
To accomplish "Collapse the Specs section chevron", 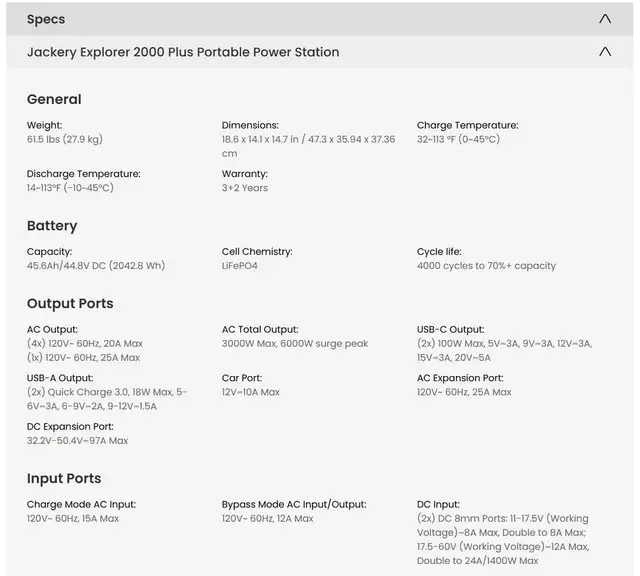I will point(605,19).
